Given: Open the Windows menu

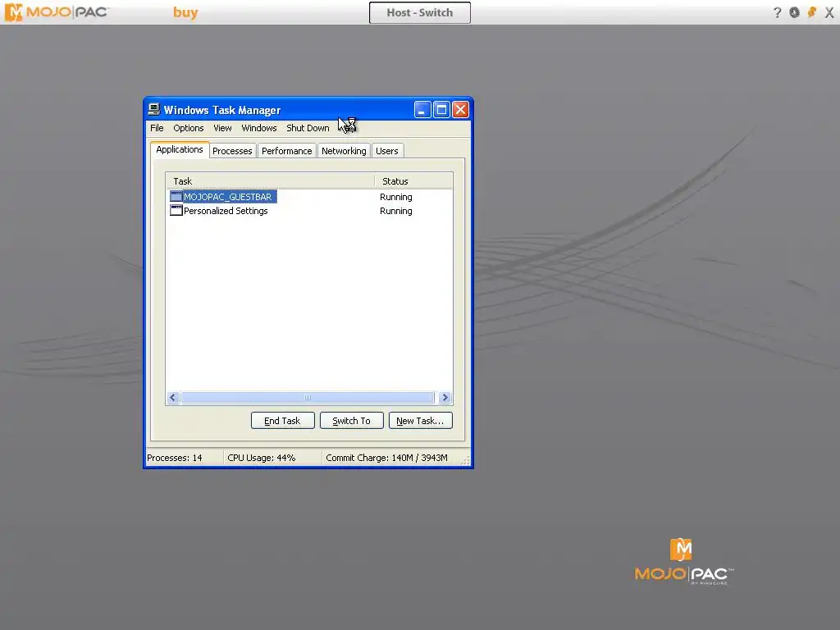Looking at the screenshot, I should [259, 128].
